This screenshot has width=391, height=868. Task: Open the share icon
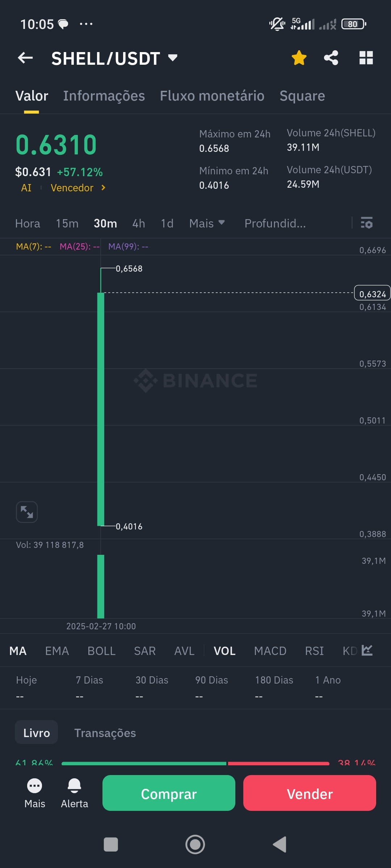tap(331, 58)
